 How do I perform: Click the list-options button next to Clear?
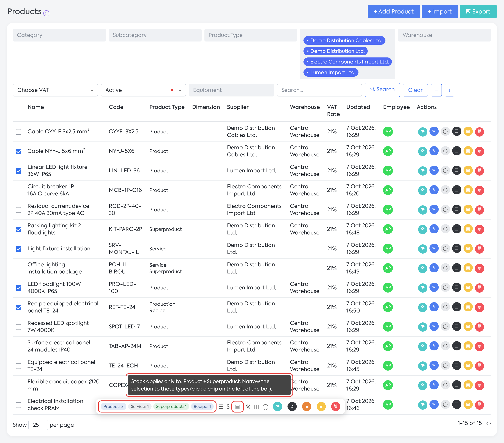click(436, 90)
